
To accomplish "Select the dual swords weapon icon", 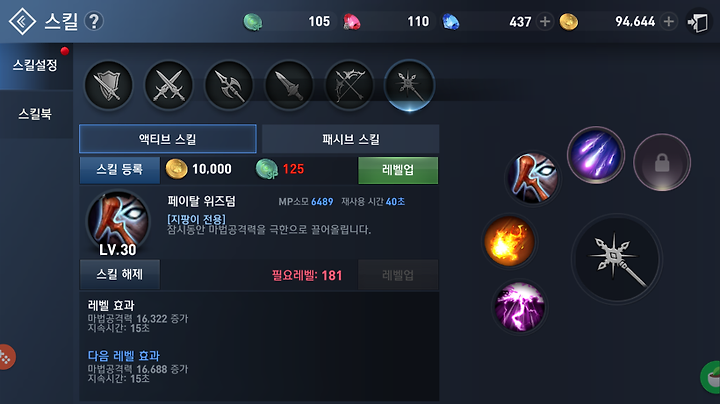I will click(x=169, y=85).
